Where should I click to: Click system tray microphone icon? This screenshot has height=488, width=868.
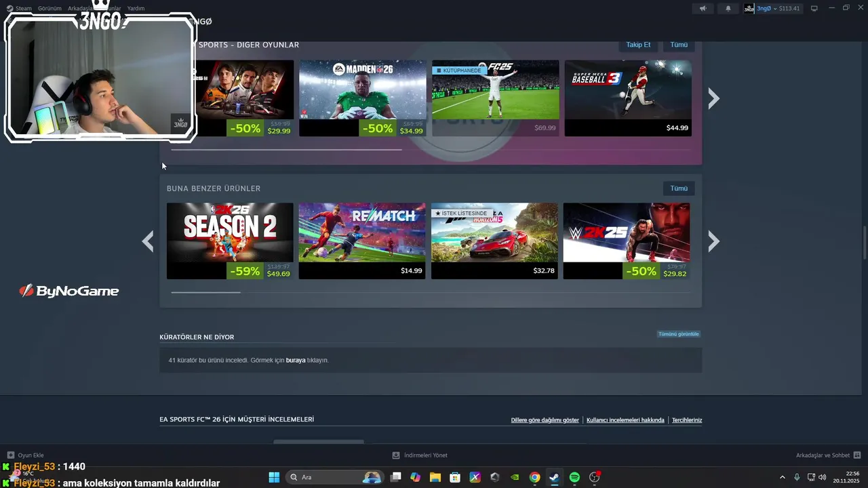797,477
